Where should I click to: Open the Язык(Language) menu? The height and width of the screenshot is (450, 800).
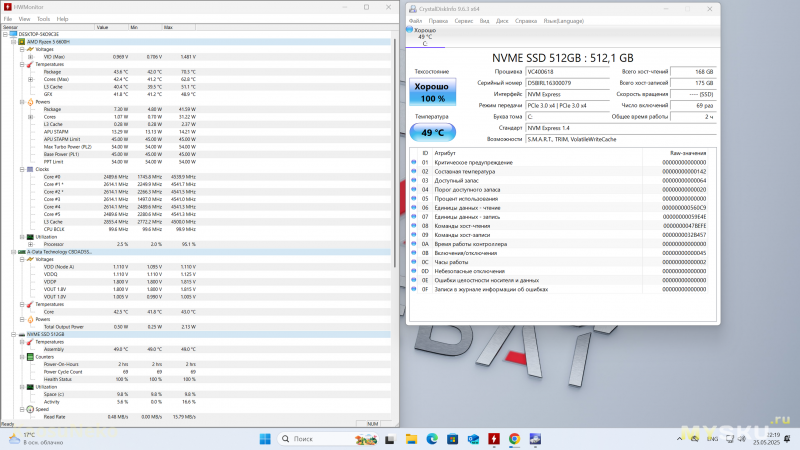tap(563, 21)
